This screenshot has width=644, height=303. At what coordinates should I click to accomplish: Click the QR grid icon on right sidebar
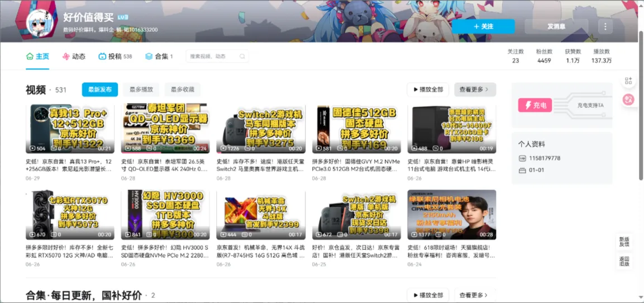point(628,81)
